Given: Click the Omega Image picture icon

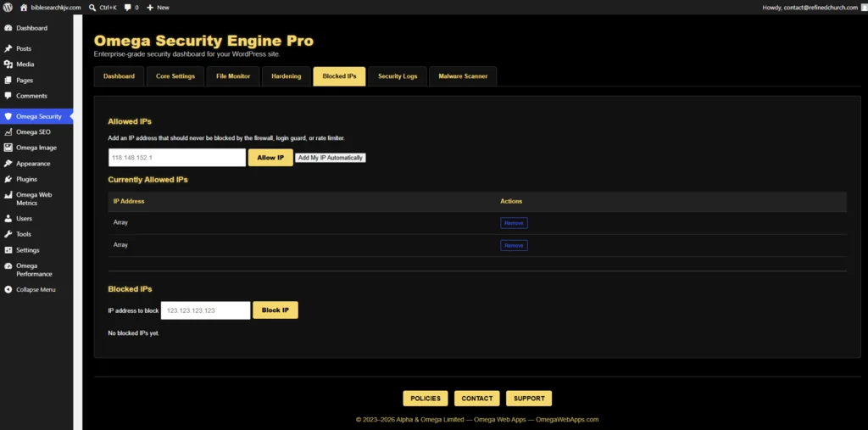Looking at the screenshot, I should pyautogui.click(x=8, y=148).
